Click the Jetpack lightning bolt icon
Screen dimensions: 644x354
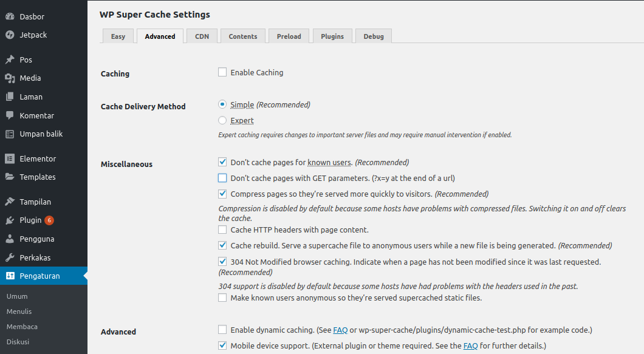point(10,35)
